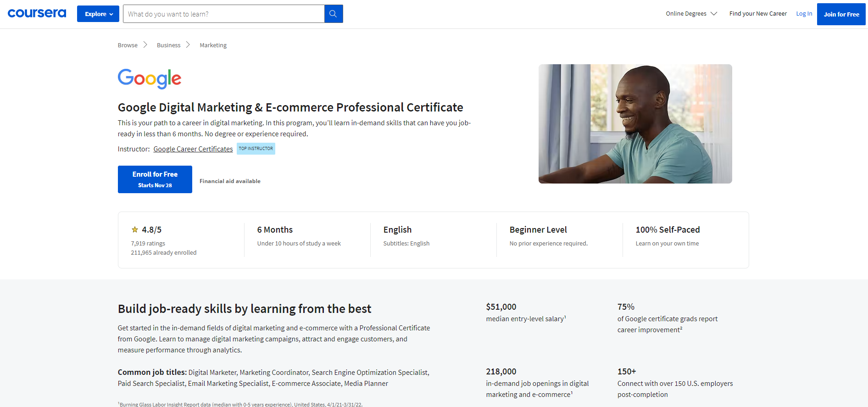
Task: Click Enroll for Free button
Action: point(155,179)
